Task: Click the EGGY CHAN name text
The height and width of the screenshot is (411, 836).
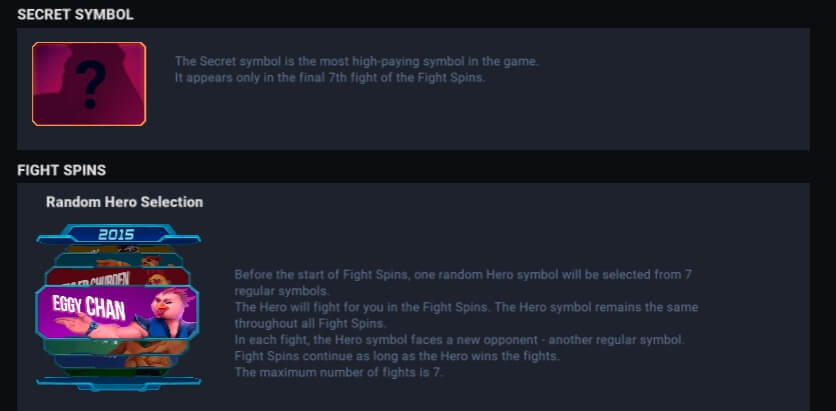Action: pyautogui.click(x=89, y=308)
